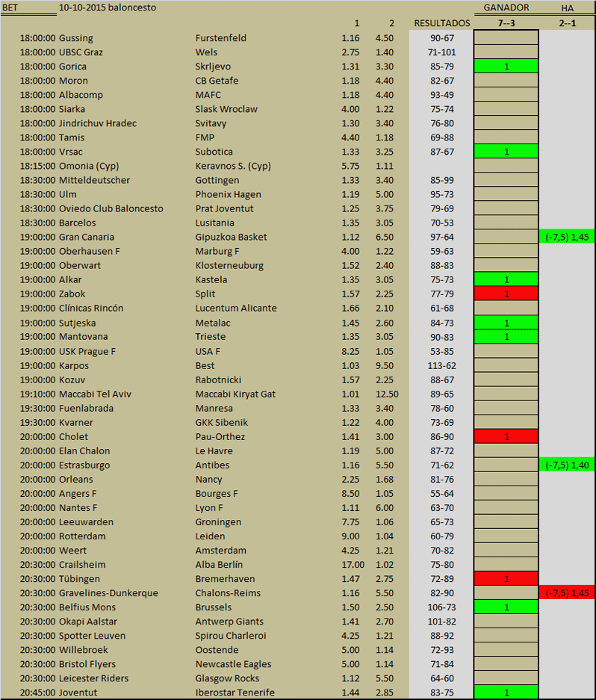Click the HA column header
This screenshot has height=700, width=596.
click(567, 8)
